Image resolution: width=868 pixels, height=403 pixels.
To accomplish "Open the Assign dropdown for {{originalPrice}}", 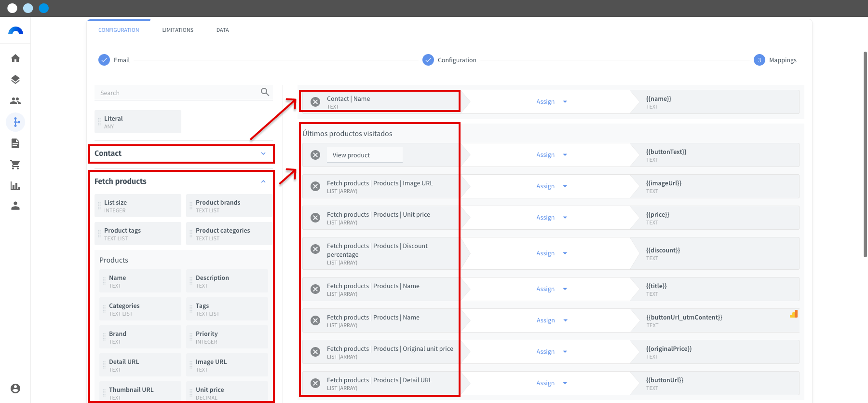I will (552, 352).
